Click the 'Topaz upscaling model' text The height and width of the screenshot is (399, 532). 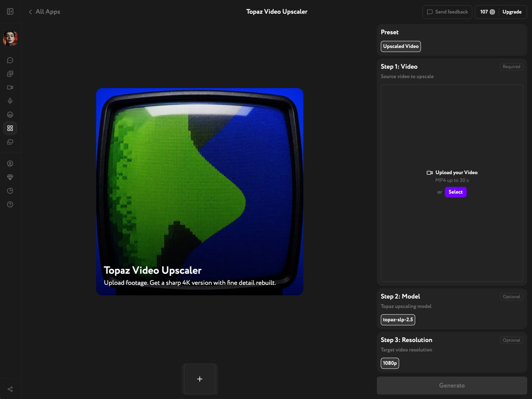click(406, 306)
